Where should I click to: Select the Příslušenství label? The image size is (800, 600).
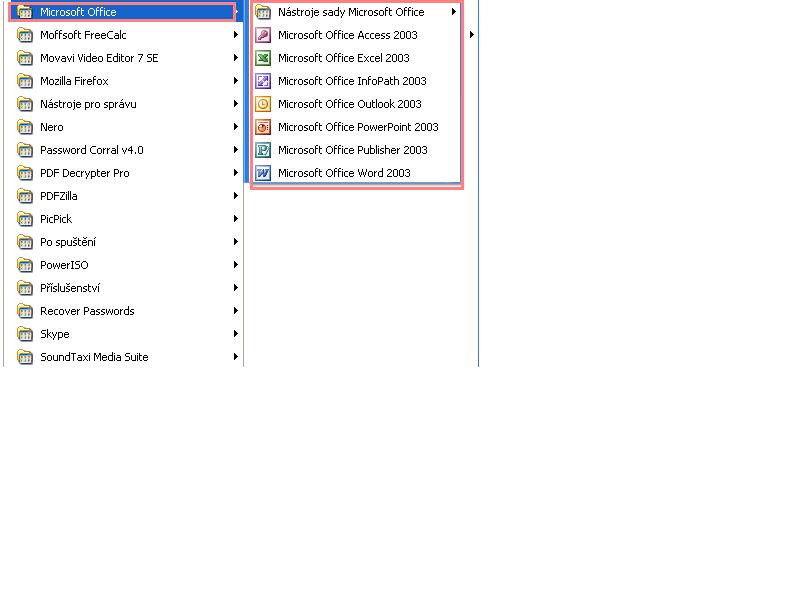tap(70, 288)
